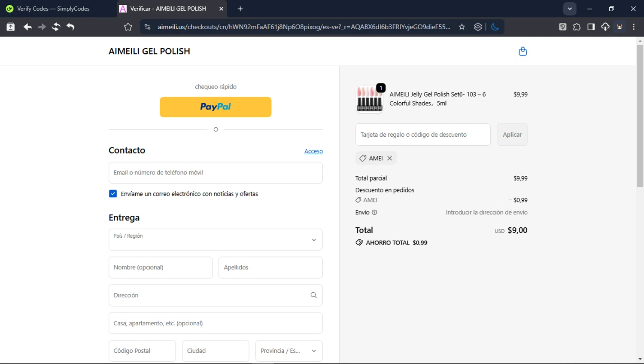
Task: Close the Verificar AIMEILI tab
Action: click(221, 9)
